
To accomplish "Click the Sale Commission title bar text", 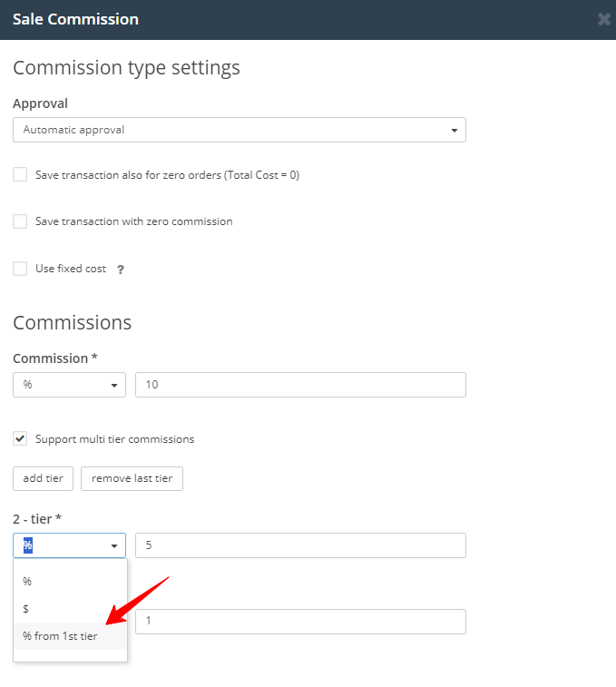I will 75,19.
